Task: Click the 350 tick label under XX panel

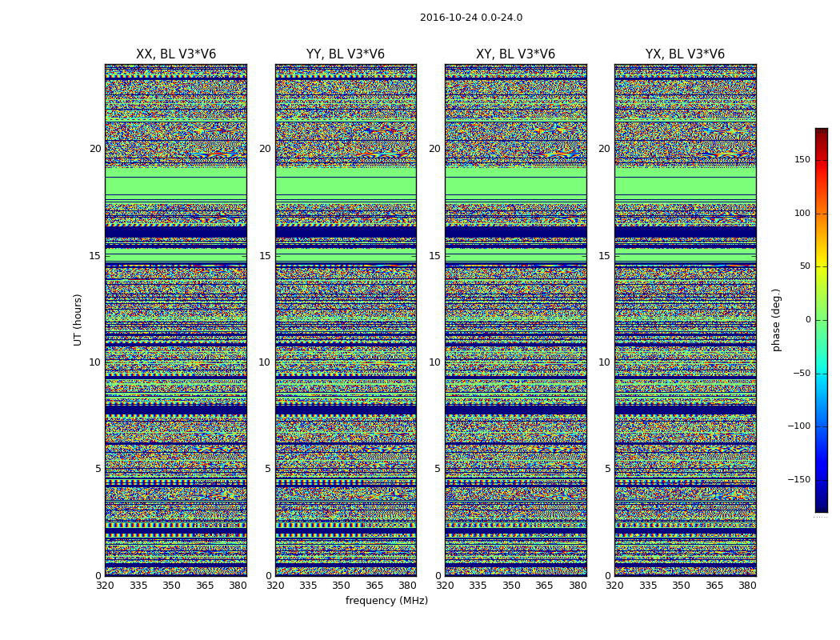Action: [171, 586]
